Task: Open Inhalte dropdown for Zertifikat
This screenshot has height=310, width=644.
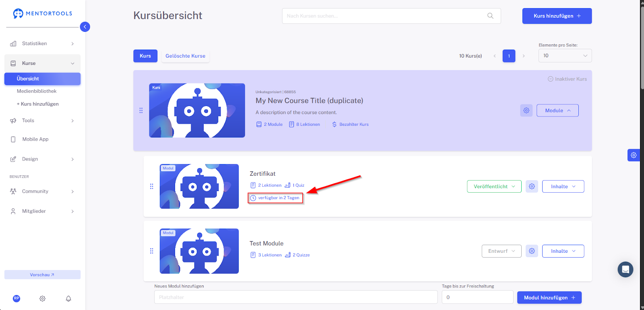Action: click(563, 187)
